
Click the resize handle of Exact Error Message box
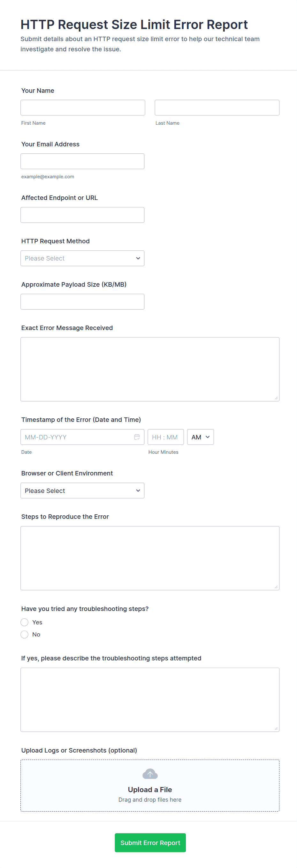(x=276, y=398)
